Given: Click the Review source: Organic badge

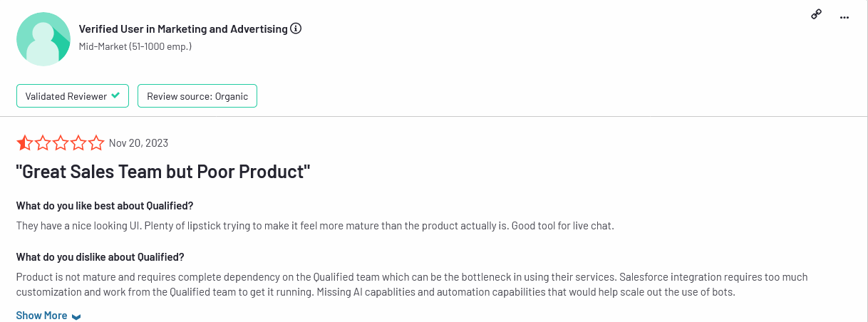Looking at the screenshot, I should coord(197,96).
